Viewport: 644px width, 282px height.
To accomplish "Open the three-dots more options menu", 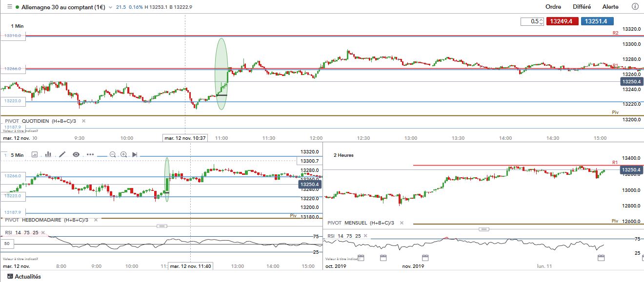I will [90, 154].
